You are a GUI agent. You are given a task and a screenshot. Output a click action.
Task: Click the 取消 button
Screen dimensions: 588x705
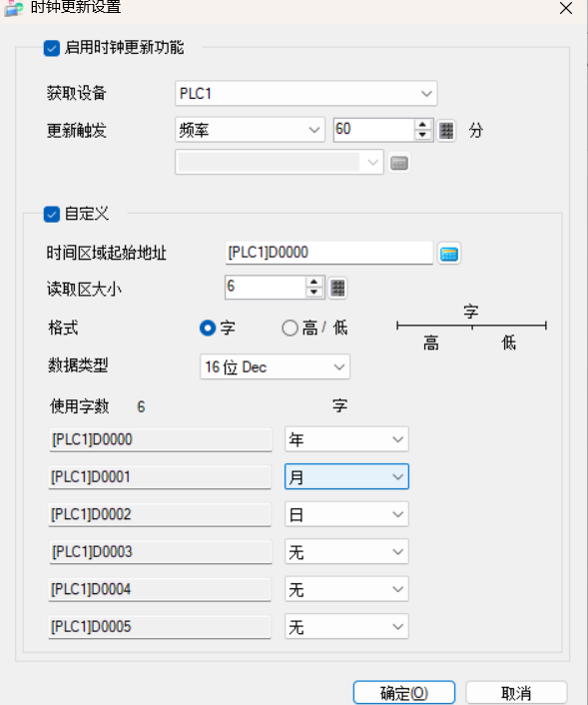(516, 692)
